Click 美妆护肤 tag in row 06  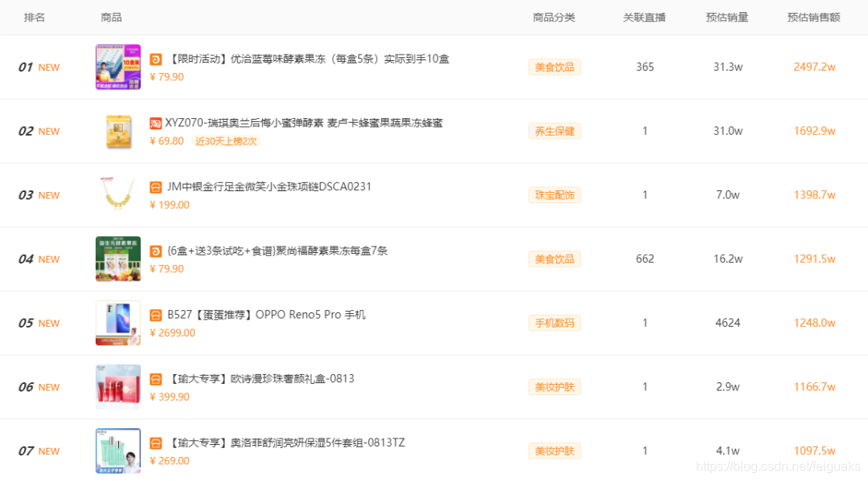555,387
